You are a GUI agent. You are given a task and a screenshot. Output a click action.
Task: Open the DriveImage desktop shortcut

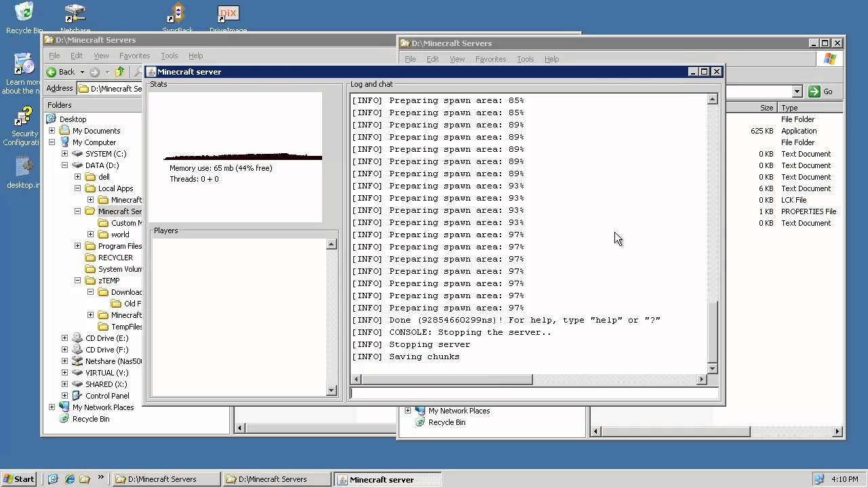pyautogui.click(x=228, y=18)
